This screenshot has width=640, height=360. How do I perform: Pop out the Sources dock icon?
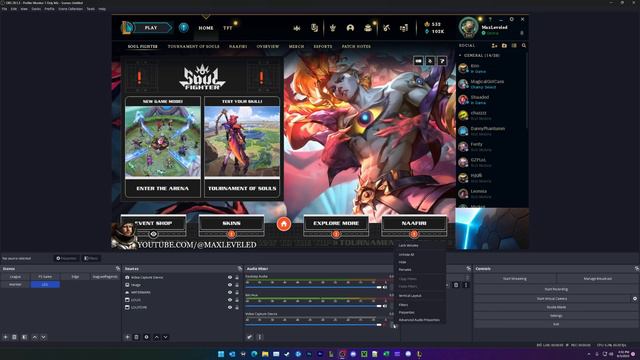(x=240, y=269)
